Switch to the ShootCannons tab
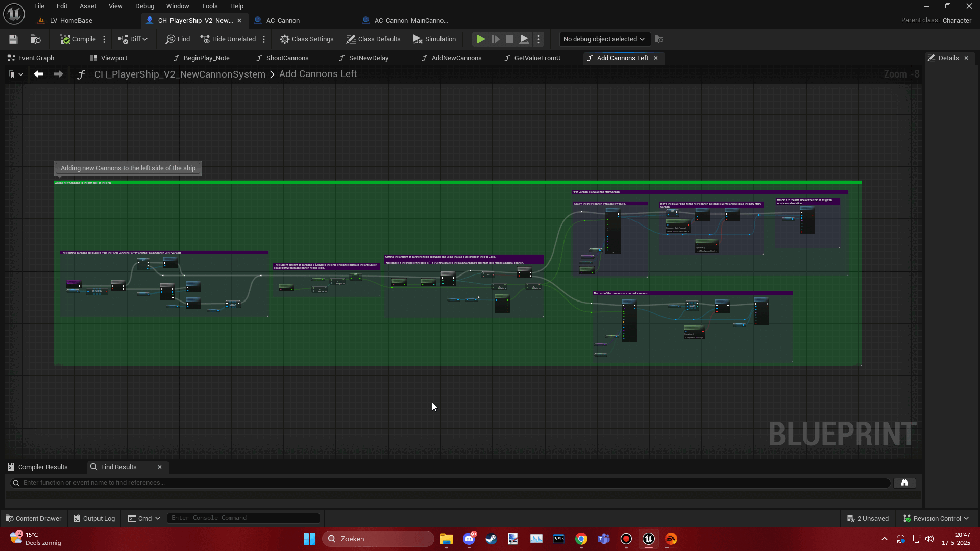The image size is (980, 551). (287, 58)
